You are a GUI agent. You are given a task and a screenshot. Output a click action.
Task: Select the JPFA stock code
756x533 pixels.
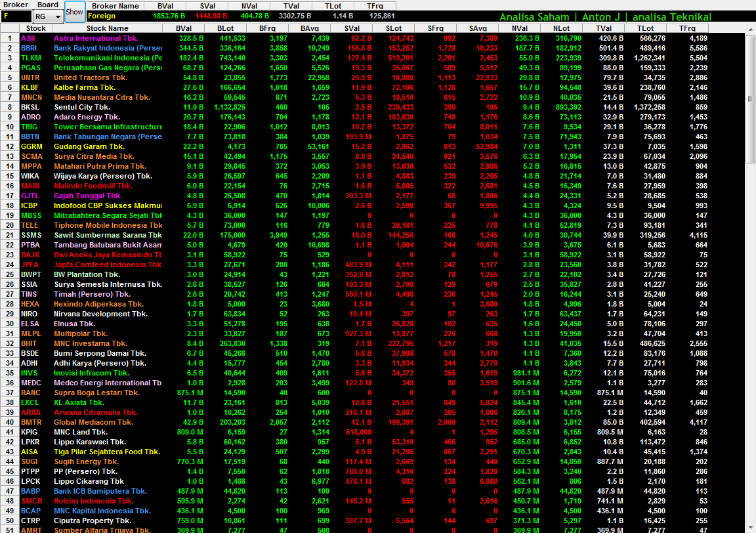[30, 265]
